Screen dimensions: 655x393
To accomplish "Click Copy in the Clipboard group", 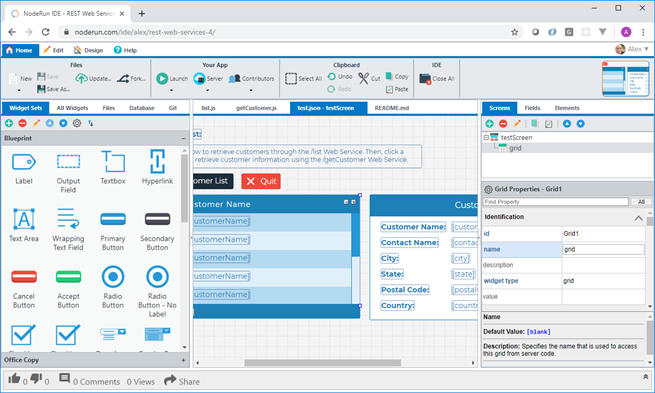I will pos(397,76).
